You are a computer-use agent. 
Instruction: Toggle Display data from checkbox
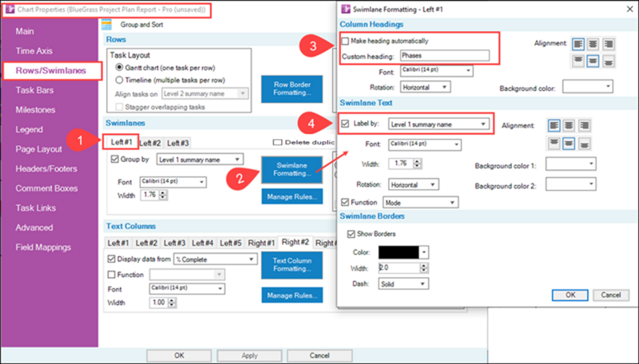coord(111,259)
